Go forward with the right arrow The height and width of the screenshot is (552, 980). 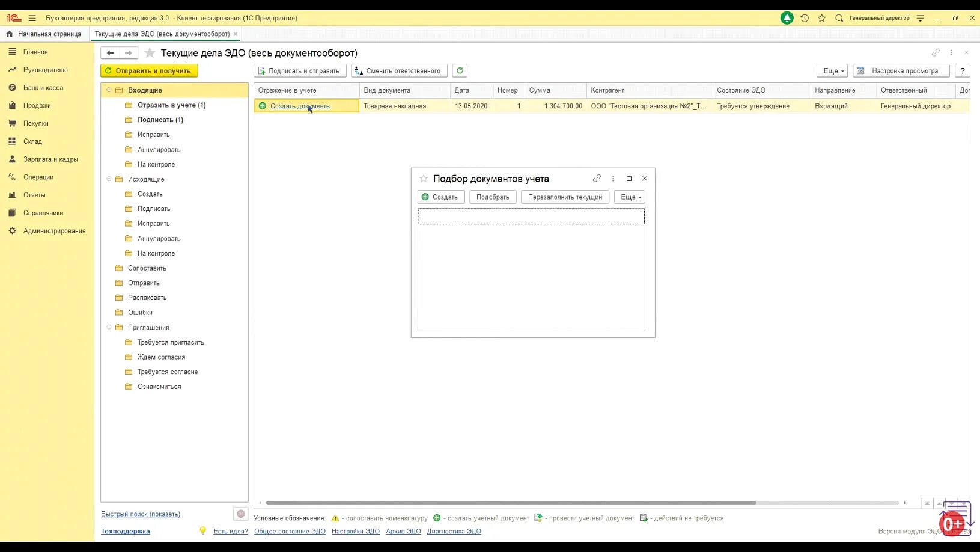(129, 53)
